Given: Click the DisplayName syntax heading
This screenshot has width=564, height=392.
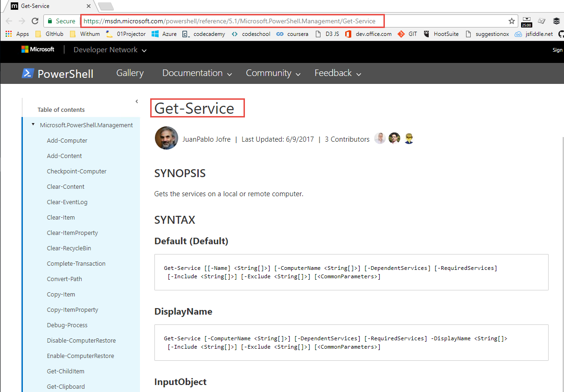Looking at the screenshot, I should [x=183, y=311].
